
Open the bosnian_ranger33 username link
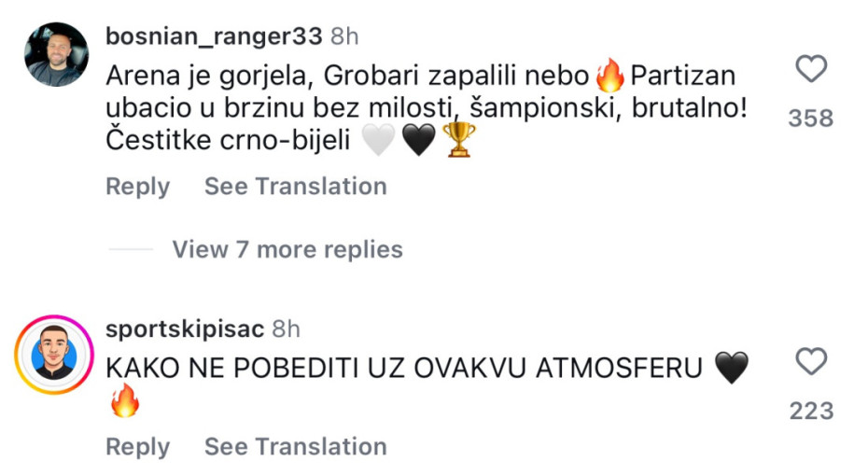coord(215,36)
